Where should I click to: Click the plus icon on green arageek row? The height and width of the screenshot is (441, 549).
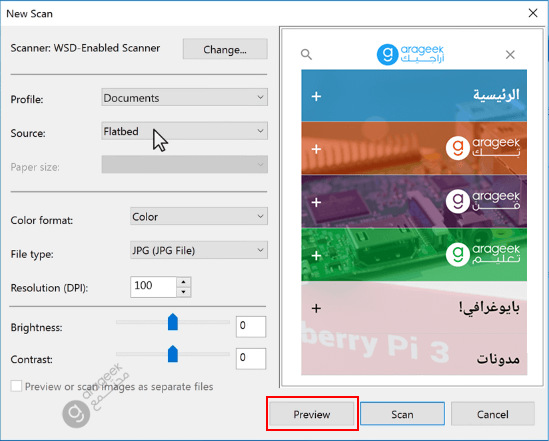coord(316,256)
